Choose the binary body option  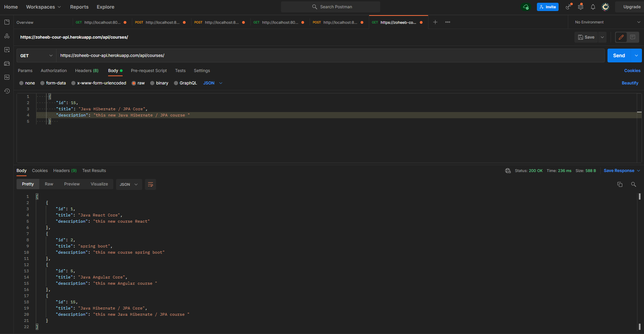(x=152, y=83)
